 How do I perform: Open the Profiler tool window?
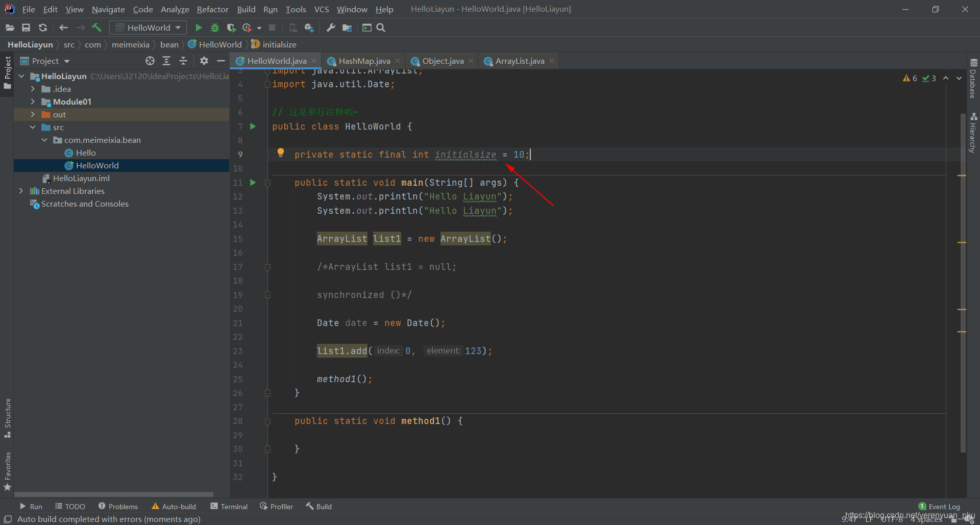[x=276, y=507]
